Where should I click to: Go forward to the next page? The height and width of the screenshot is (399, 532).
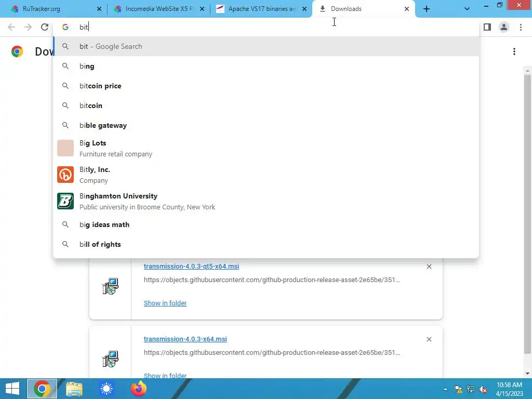point(28,27)
